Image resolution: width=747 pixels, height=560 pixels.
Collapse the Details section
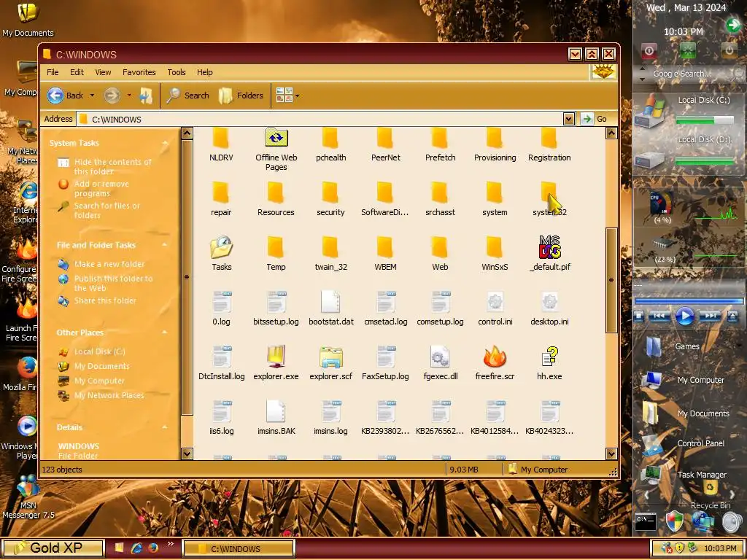click(166, 427)
